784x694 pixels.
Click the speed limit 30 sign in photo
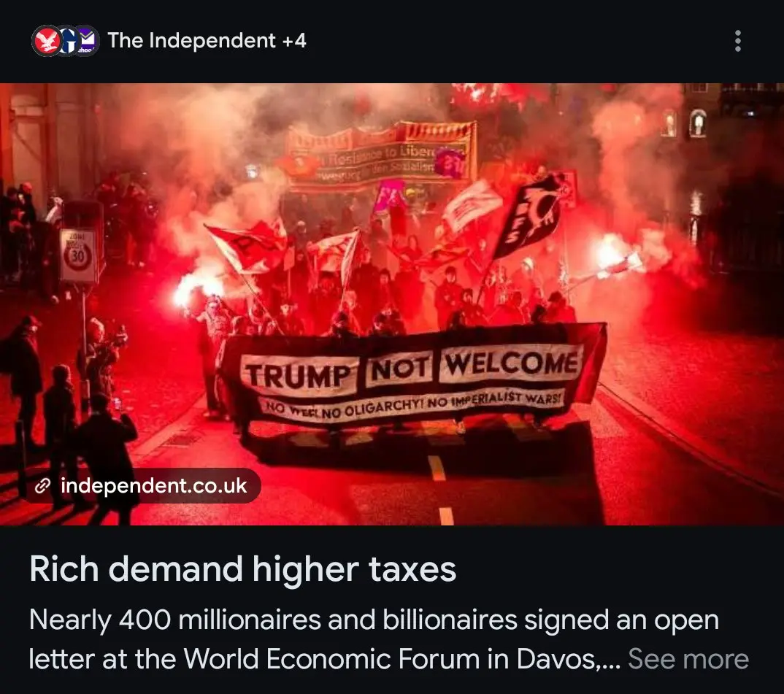(78, 255)
